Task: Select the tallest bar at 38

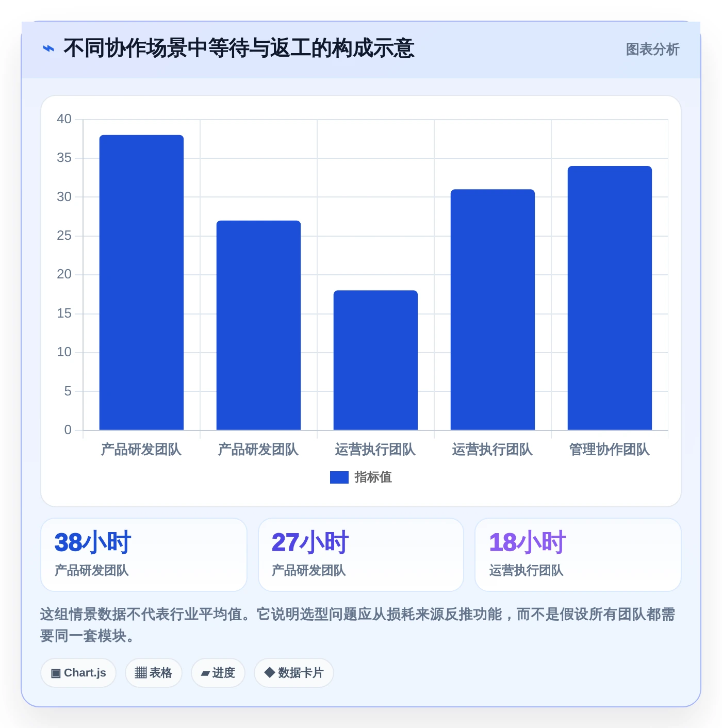Action: [x=141, y=283]
